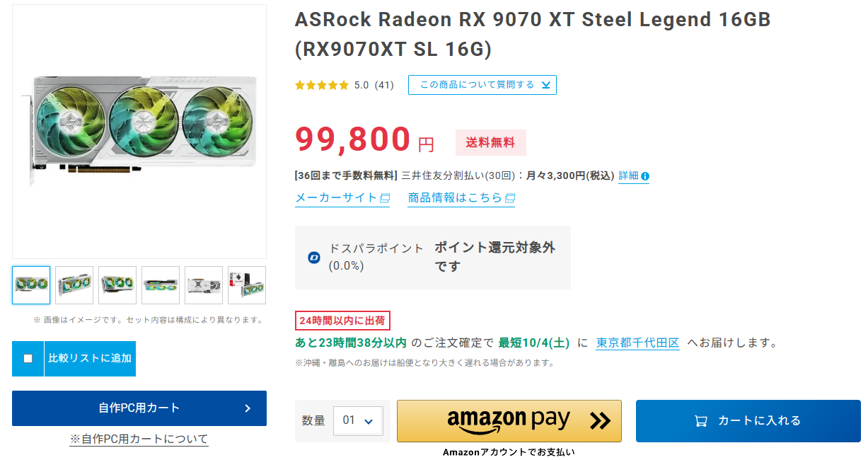The width and height of the screenshot is (868, 460).
Task: Click the shopping cart icon in カートに入れる
Action: click(x=701, y=421)
